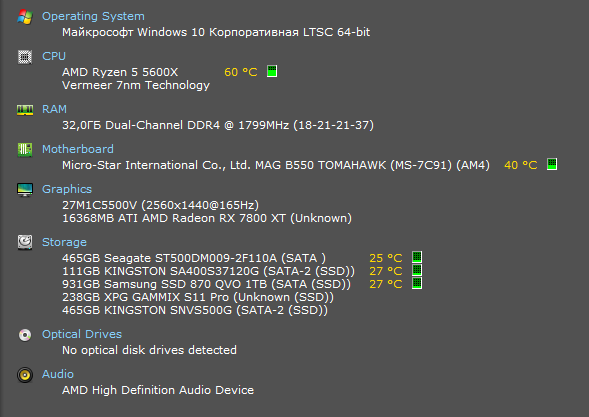
Task: Click the Optical Drives disc icon
Action: coord(25,335)
